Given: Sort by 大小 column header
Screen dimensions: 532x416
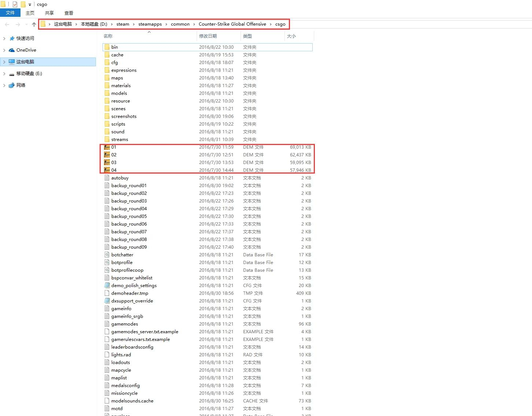Looking at the screenshot, I should [x=291, y=36].
